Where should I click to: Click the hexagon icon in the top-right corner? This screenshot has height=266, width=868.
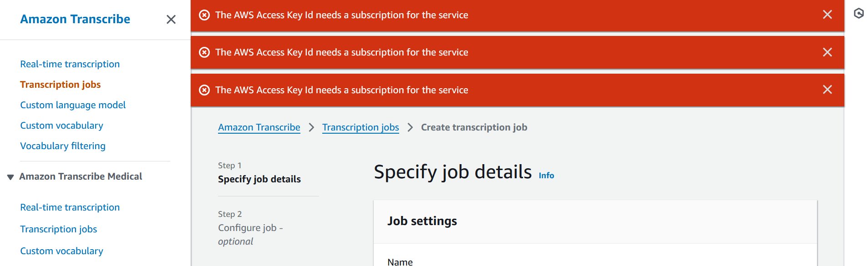(x=858, y=14)
